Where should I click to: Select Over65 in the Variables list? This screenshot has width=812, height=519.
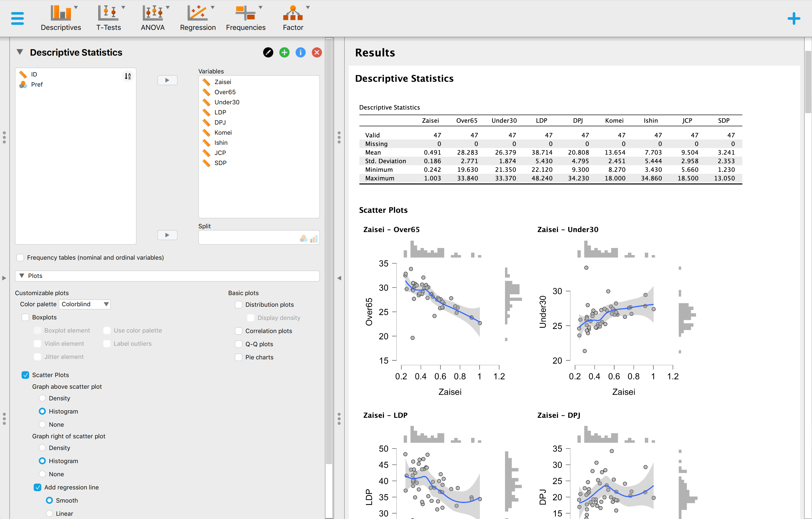[x=259, y=92]
